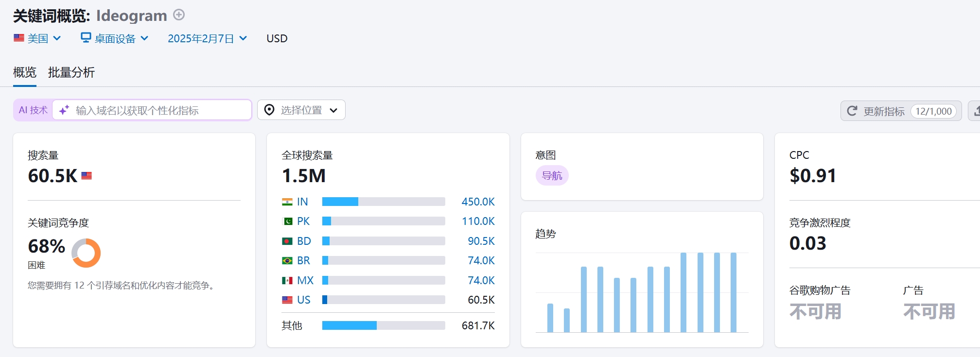This screenshot has height=357, width=980.
Task: Expand the 选择位置 location dropdown
Action: point(301,110)
